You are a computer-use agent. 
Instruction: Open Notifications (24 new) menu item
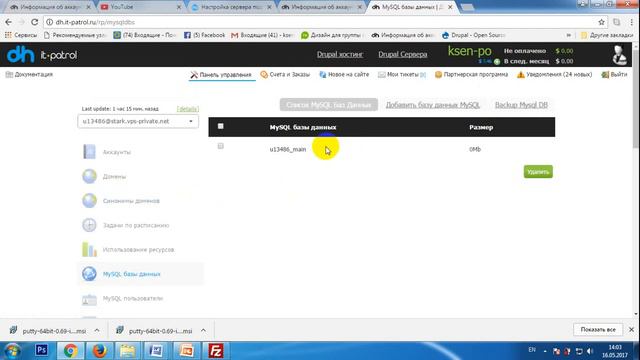click(x=555, y=75)
